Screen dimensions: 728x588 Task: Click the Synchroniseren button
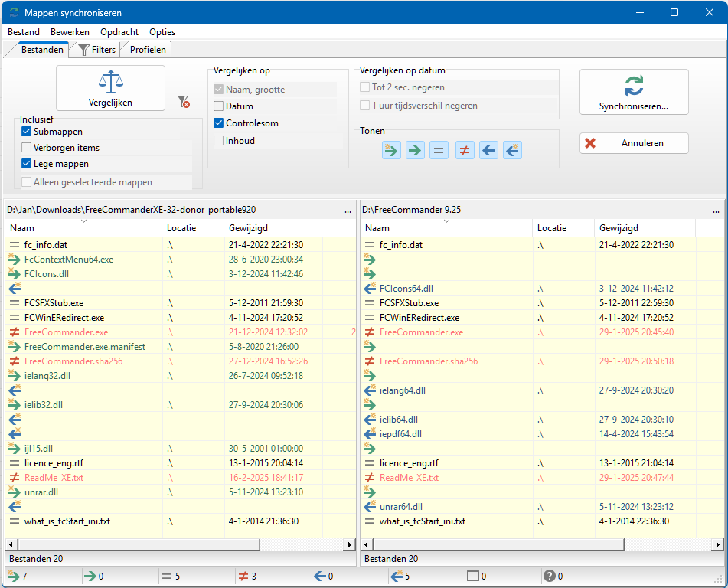click(634, 92)
